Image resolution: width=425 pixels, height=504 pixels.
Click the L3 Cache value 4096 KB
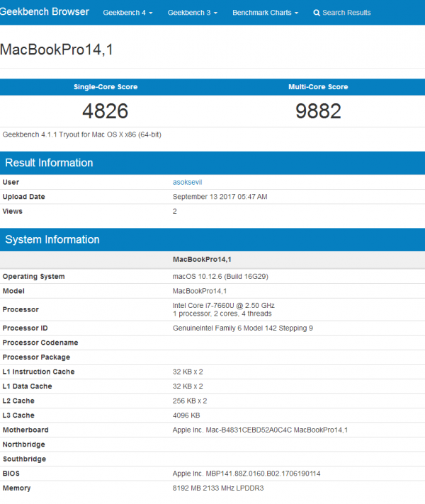(186, 416)
